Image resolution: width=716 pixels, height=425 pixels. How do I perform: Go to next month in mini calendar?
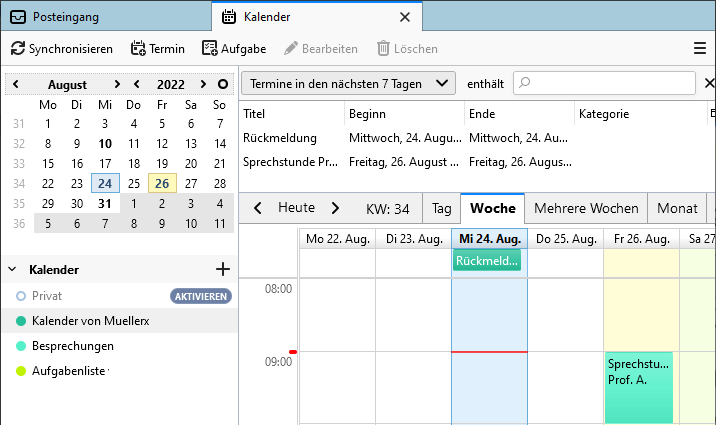(117, 84)
